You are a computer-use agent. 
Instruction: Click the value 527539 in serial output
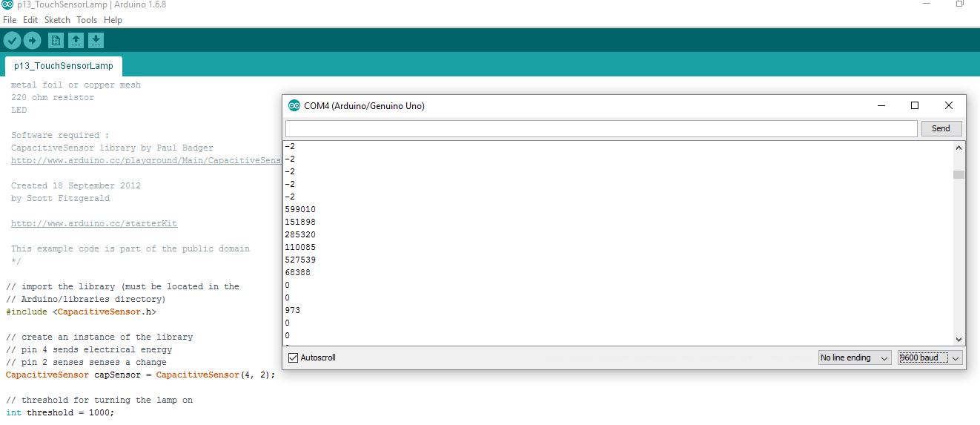coord(299,260)
